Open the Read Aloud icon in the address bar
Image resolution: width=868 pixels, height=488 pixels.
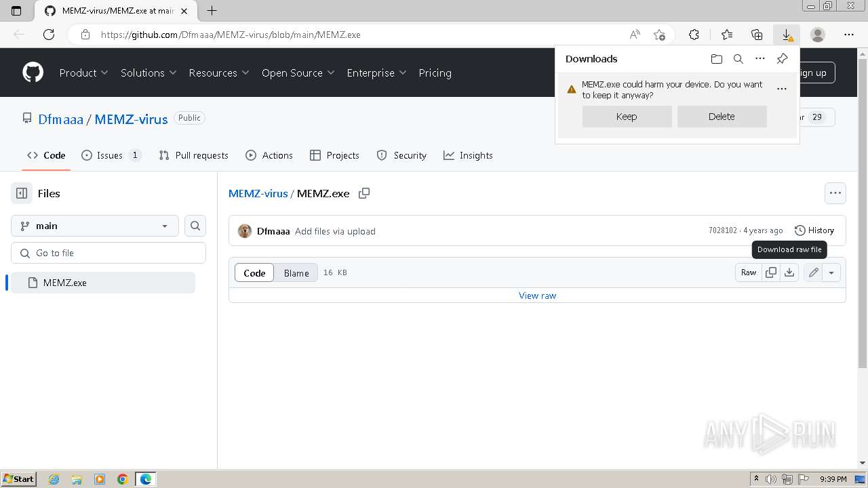click(x=635, y=35)
